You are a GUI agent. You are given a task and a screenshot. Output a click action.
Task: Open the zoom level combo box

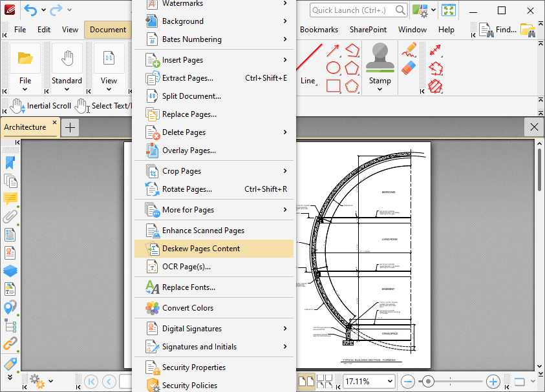pos(369,382)
